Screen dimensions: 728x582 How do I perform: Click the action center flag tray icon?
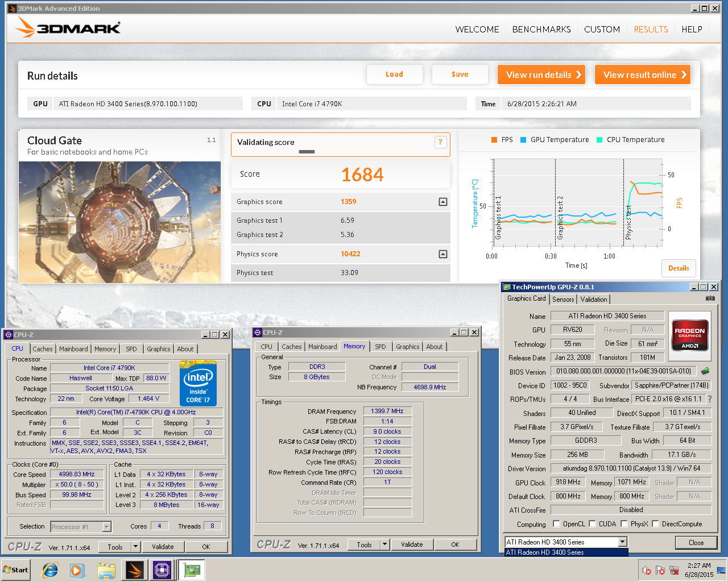pos(660,570)
